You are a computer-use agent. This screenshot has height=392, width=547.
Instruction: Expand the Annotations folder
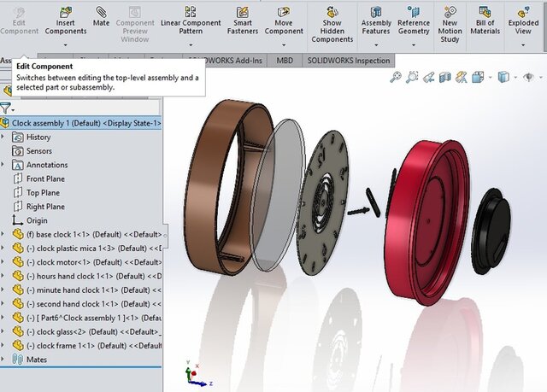[x=3, y=165]
